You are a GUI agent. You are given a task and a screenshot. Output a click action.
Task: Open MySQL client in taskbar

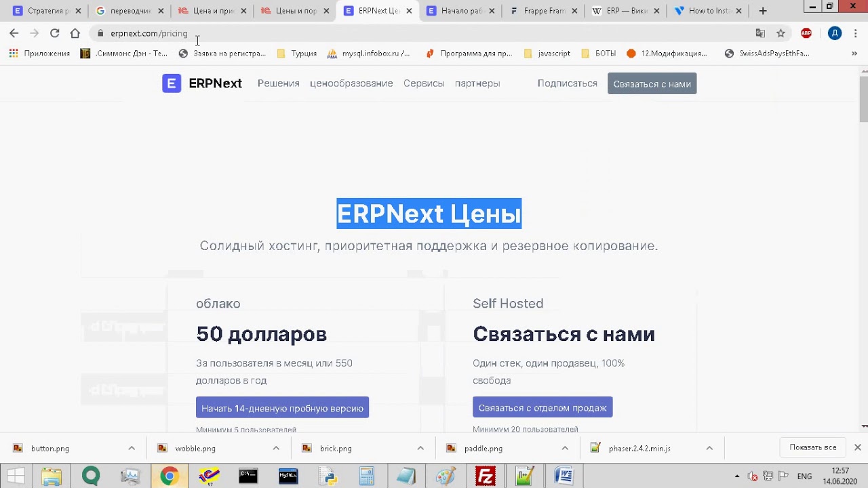click(x=288, y=476)
